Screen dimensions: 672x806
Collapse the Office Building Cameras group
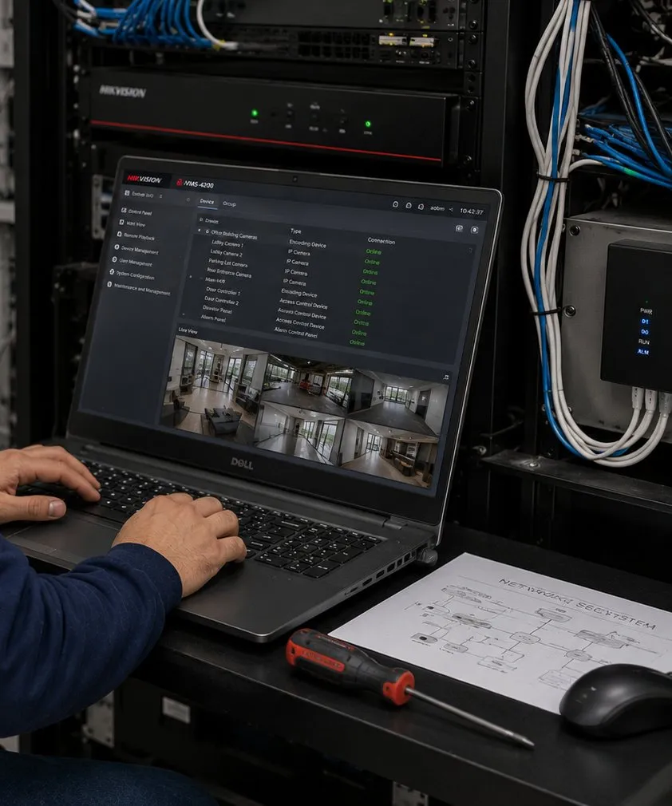[x=200, y=231]
